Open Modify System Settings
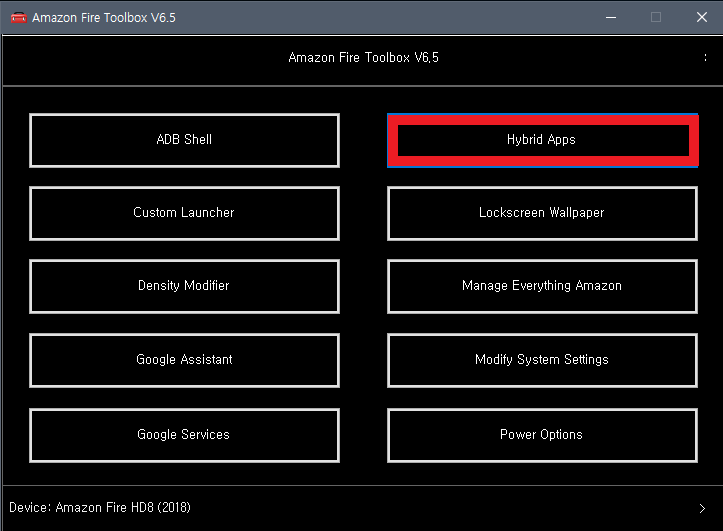Screen dimensions: 723x531 (x=543, y=360)
